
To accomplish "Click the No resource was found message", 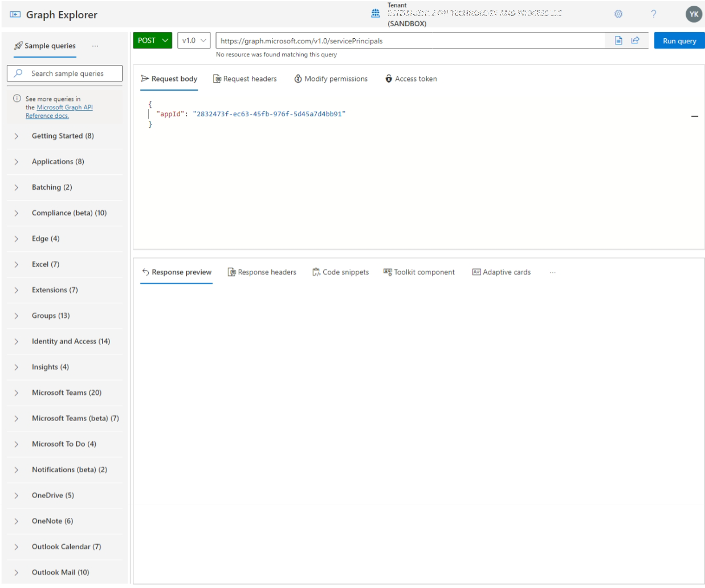I will (276, 55).
